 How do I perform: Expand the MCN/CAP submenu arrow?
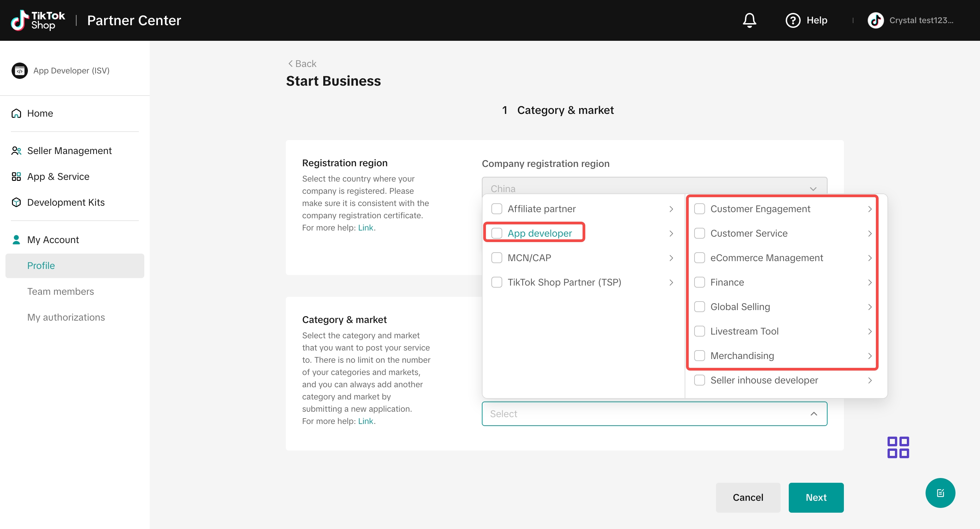coord(671,258)
